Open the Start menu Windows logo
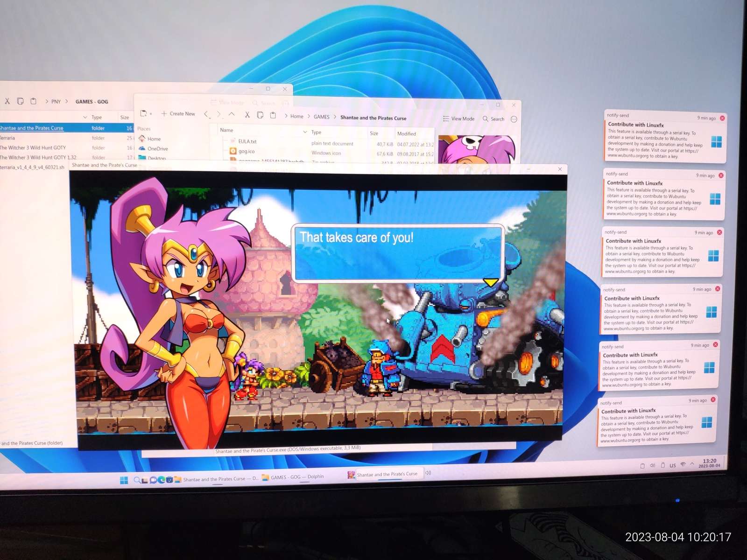The width and height of the screenshot is (747, 560). (x=124, y=480)
